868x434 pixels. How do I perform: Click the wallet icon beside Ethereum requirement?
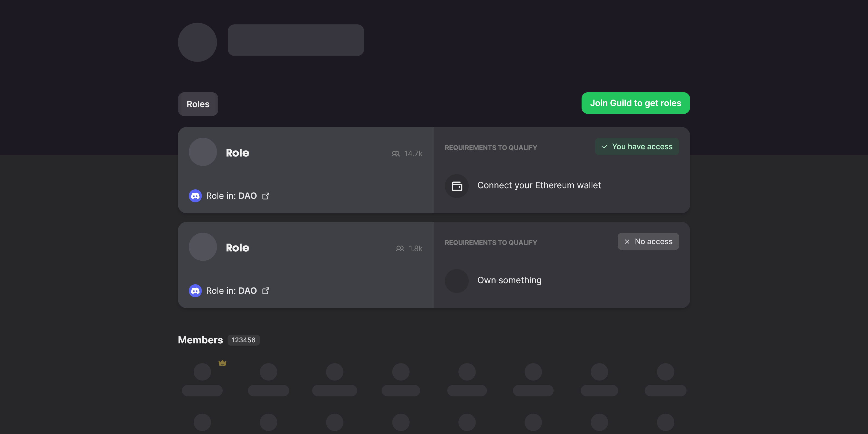click(x=457, y=186)
